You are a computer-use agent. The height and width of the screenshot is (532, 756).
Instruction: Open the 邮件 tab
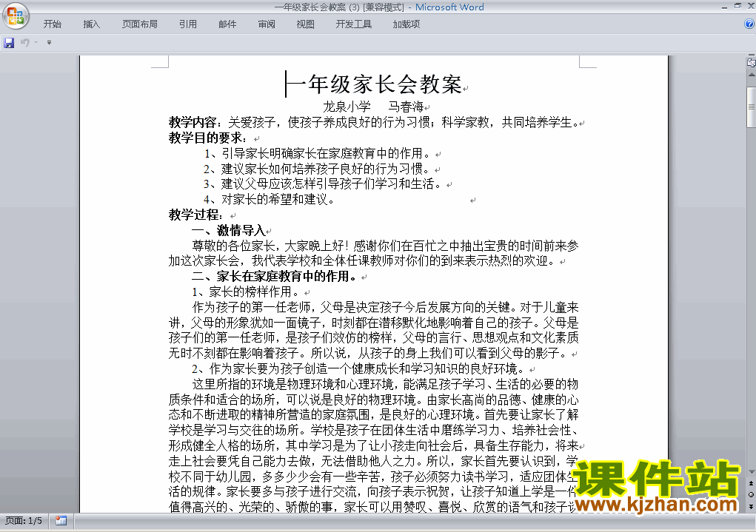pyautogui.click(x=227, y=24)
